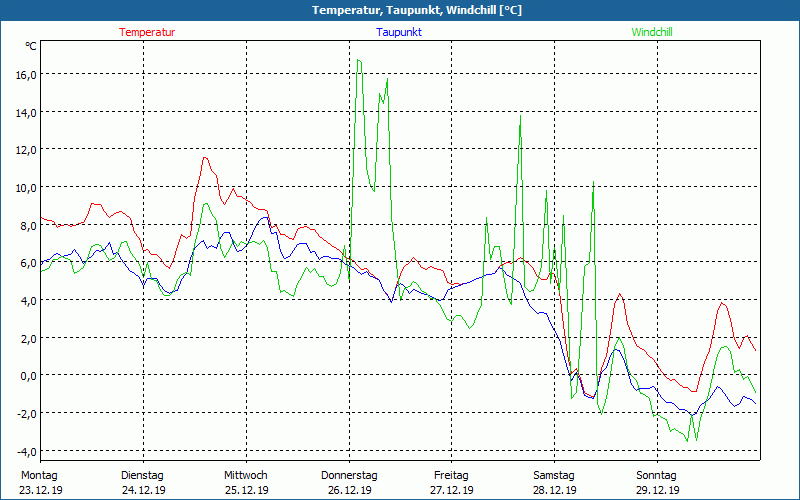Select the Dienstag 24.12.19 date label

tap(142, 482)
